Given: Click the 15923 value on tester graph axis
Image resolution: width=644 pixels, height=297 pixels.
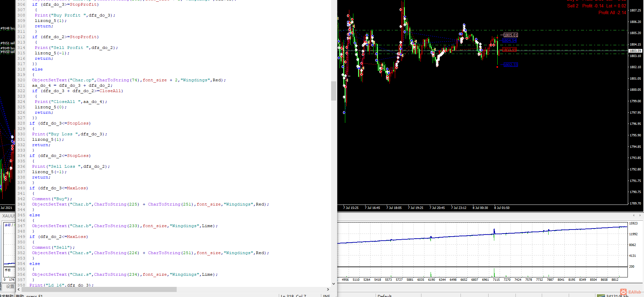Looking at the screenshot, I should (633, 223).
